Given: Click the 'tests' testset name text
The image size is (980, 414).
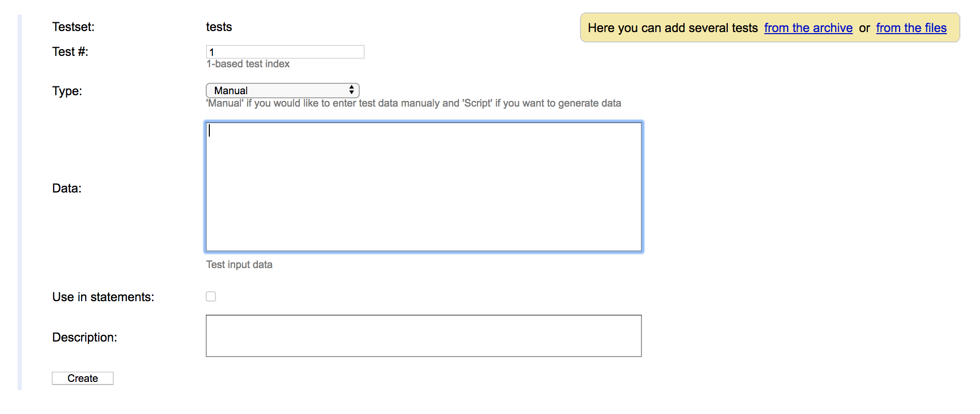Looking at the screenshot, I should [219, 27].
